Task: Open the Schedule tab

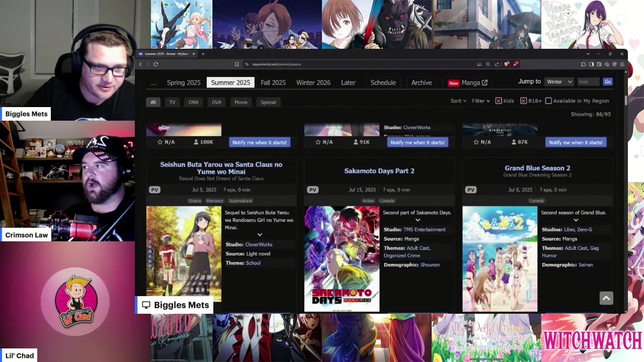Action: pyautogui.click(x=383, y=82)
